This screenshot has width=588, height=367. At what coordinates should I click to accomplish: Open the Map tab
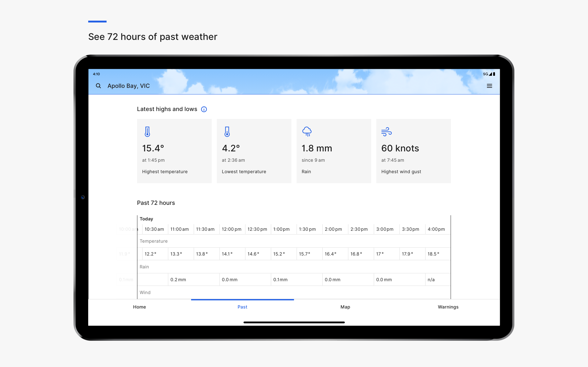[345, 307]
